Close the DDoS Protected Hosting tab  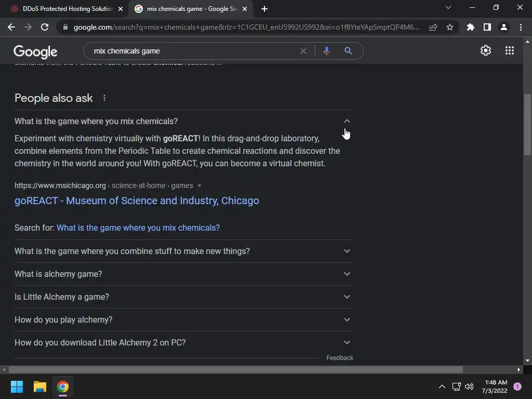121,9
